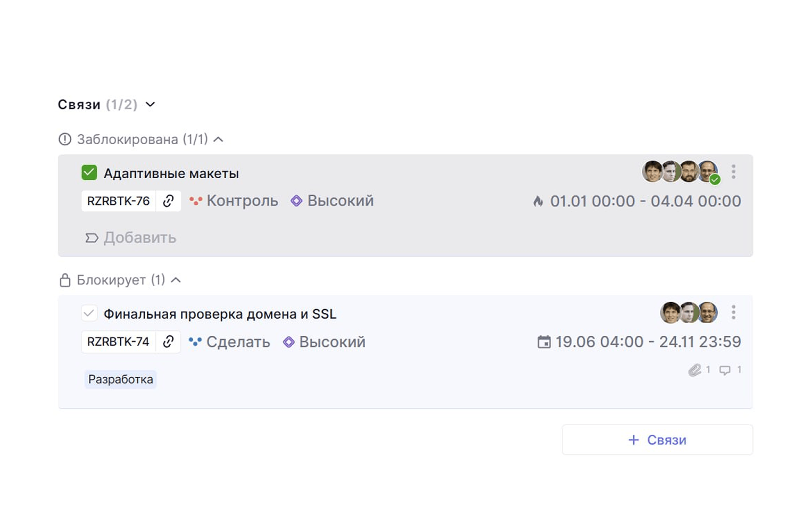Screen dimensions: 812x531
Task: Collapse the Блокирует group
Action: tap(176, 280)
